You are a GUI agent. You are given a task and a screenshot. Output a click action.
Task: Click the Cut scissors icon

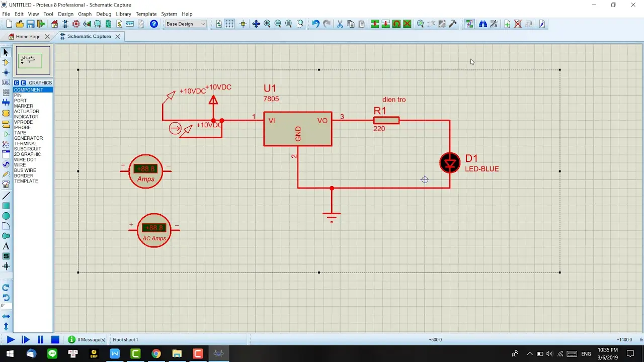pyautogui.click(x=340, y=24)
